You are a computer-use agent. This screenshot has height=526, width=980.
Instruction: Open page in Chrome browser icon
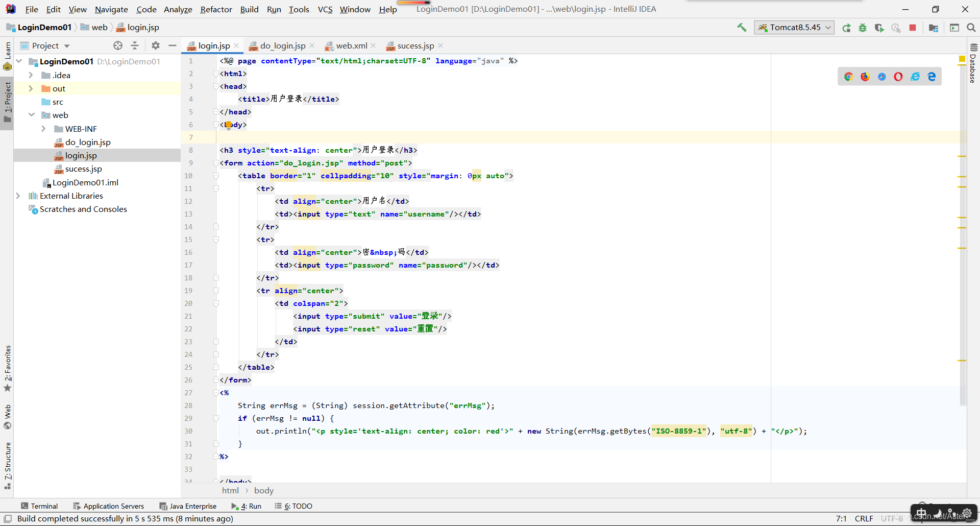[848, 77]
